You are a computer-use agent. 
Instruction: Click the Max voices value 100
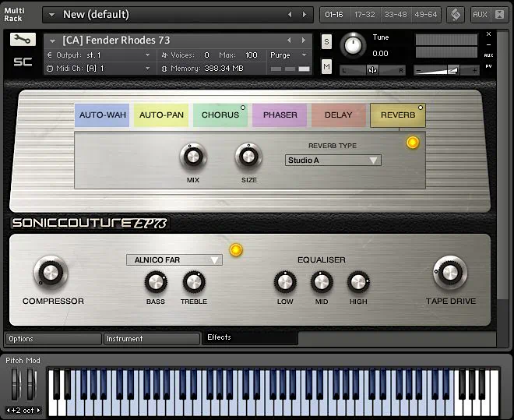[x=252, y=55]
